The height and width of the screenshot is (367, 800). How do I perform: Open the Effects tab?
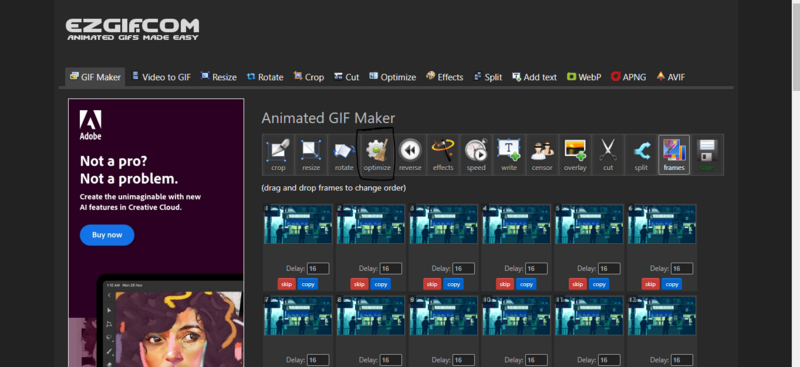click(x=444, y=77)
